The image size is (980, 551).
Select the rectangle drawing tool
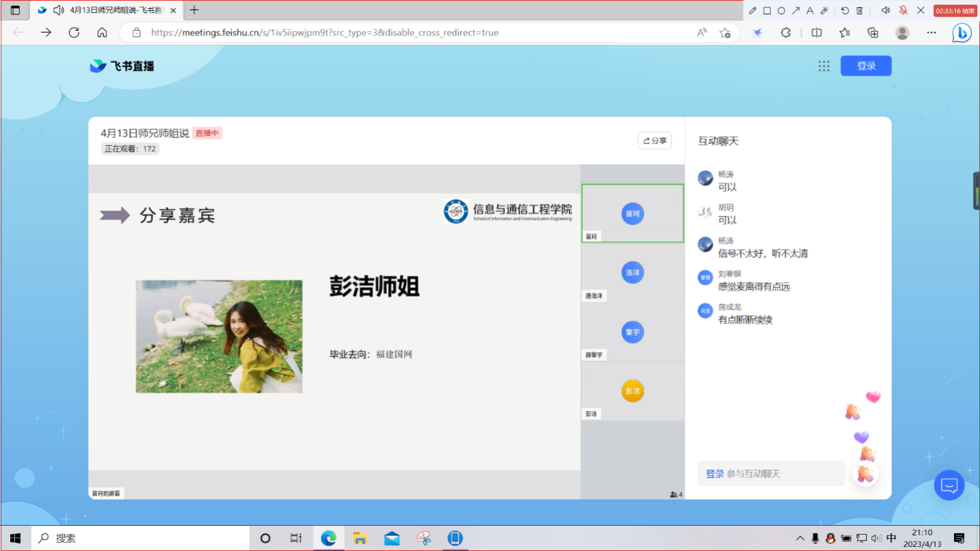[767, 10]
